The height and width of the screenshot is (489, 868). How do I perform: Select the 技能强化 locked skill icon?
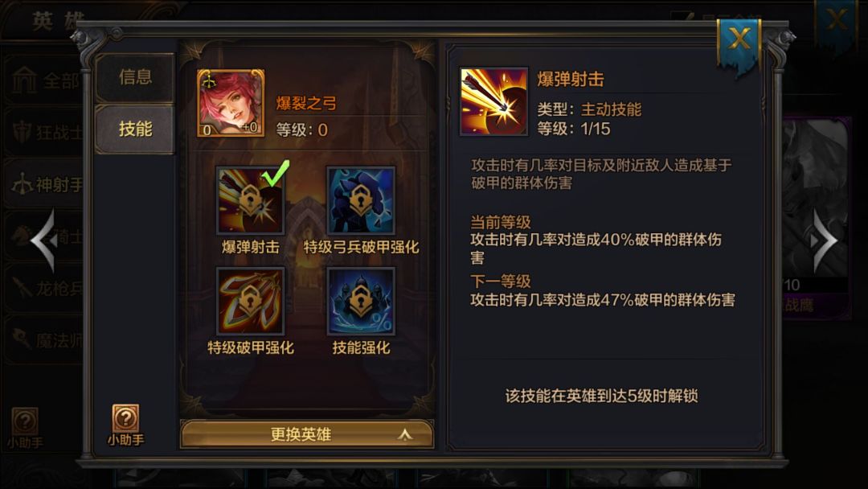(x=361, y=302)
